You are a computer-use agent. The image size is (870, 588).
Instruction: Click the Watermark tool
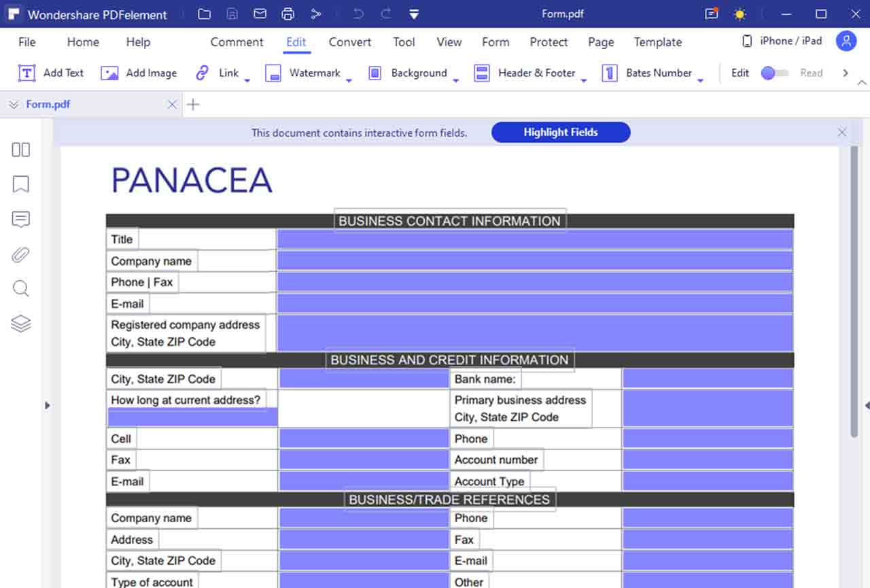(x=302, y=73)
